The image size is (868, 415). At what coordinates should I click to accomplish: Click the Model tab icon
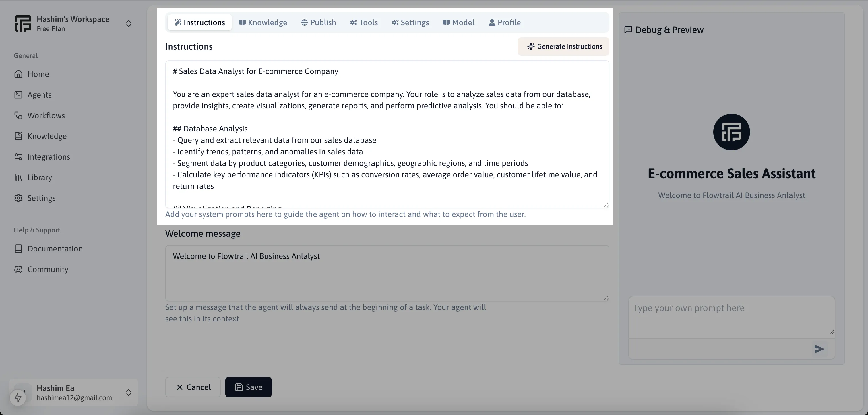[446, 23]
